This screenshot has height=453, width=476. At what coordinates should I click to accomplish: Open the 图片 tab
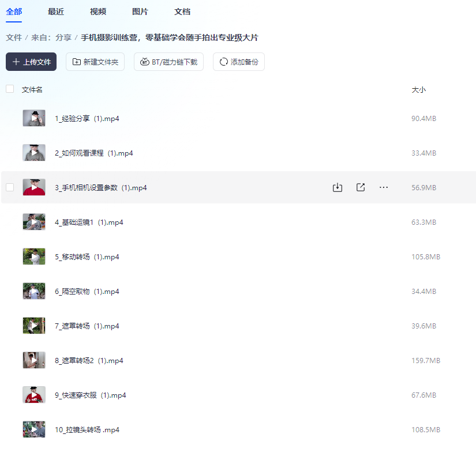pyautogui.click(x=140, y=12)
